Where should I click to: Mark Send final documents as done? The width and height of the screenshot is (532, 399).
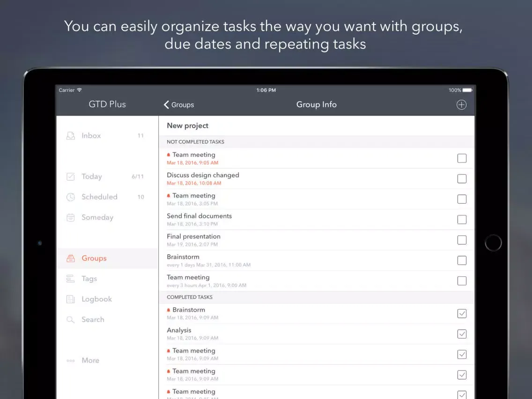coord(462,220)
